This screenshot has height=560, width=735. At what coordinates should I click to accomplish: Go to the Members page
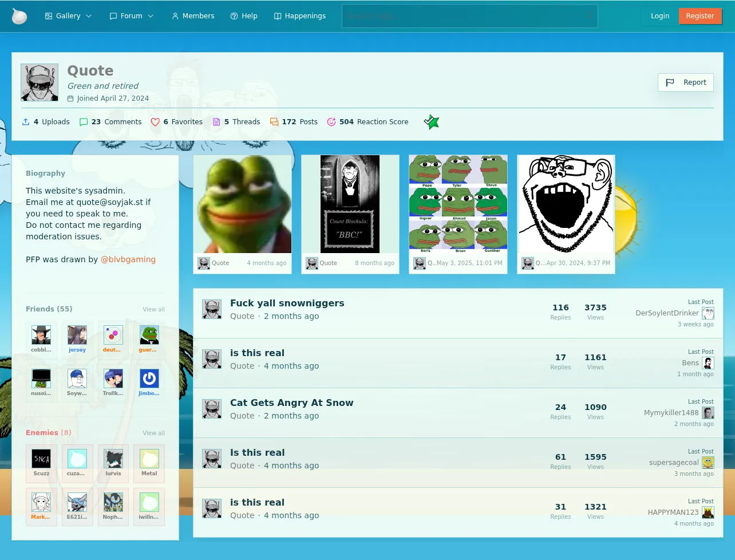point(193,16)
